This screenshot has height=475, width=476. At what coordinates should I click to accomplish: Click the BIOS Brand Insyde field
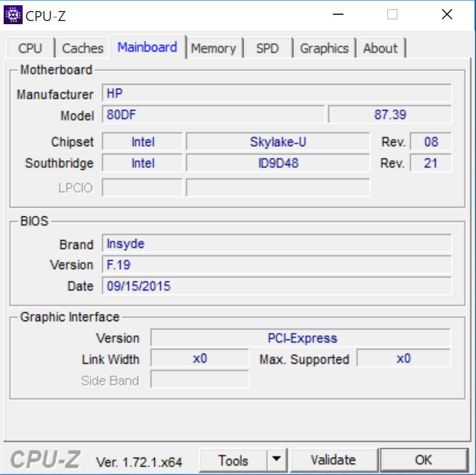coord(277,244)
